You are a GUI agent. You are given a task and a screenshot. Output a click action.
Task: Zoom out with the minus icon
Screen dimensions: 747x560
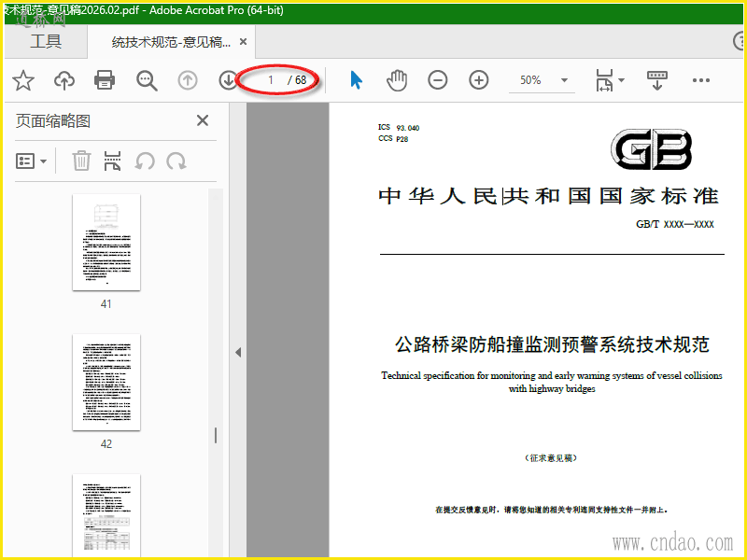click(x=437, y=80)
